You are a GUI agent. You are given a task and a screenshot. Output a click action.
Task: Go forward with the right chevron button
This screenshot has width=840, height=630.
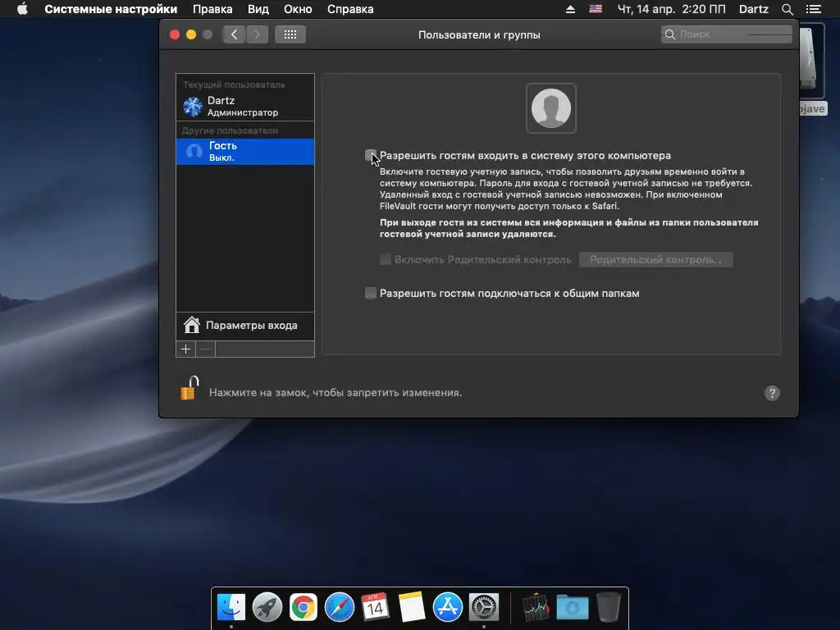point(257,34)
